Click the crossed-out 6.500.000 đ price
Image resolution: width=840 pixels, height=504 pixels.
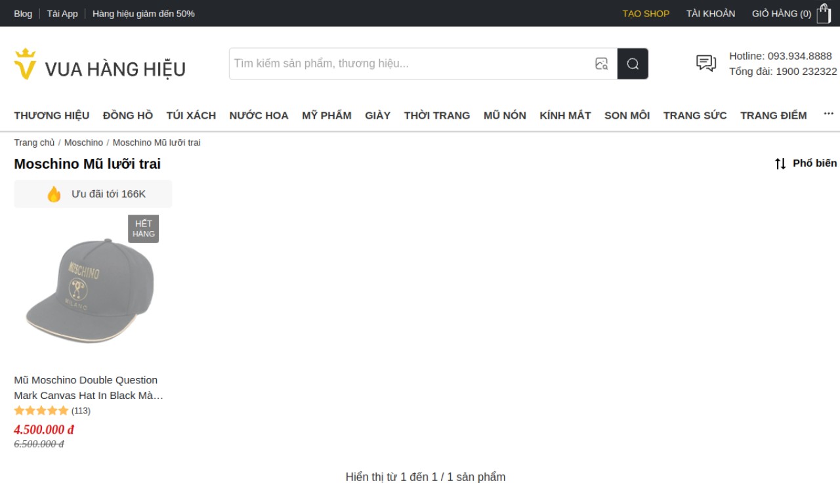pyautogui.click(x=39, y=444)
